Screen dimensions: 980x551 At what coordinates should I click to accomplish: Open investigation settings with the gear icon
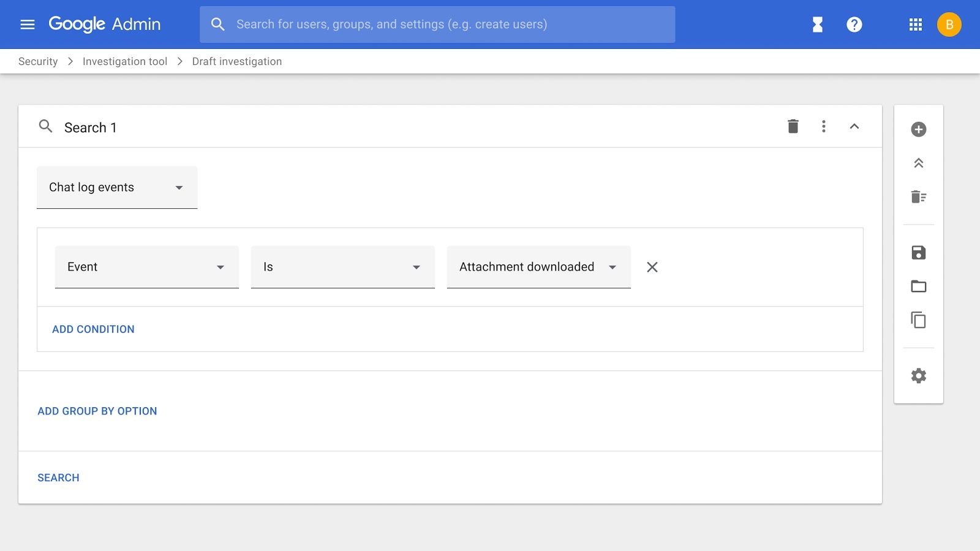point(918,375)
